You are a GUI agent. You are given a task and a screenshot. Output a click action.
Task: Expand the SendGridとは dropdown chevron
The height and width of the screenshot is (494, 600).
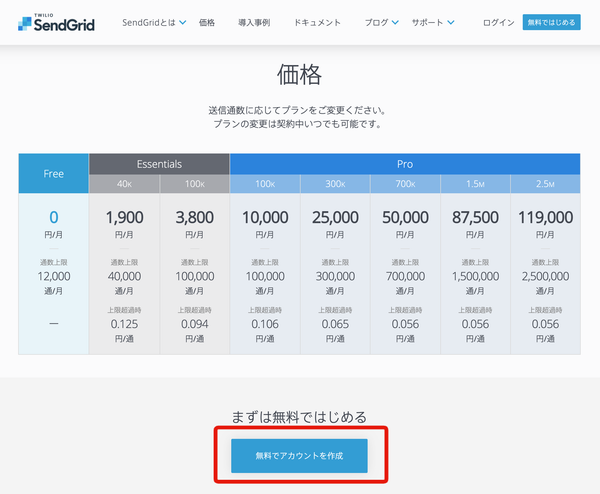(x=183, y=23)
